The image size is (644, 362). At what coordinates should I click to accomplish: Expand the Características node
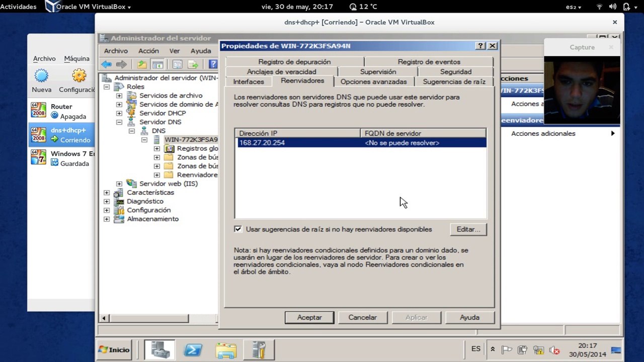(107, 193)
